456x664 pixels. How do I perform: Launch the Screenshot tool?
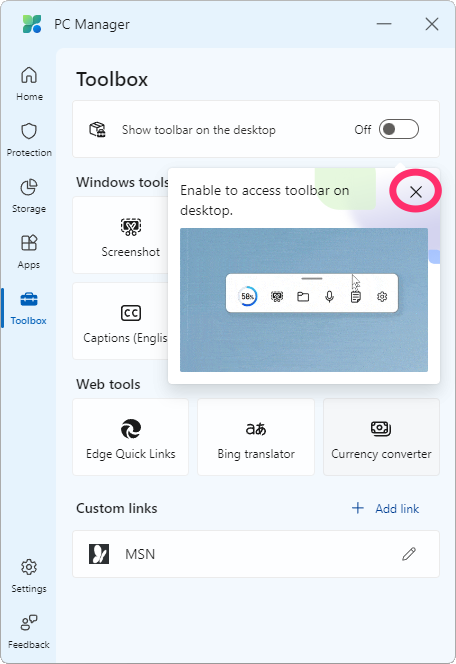130,235
